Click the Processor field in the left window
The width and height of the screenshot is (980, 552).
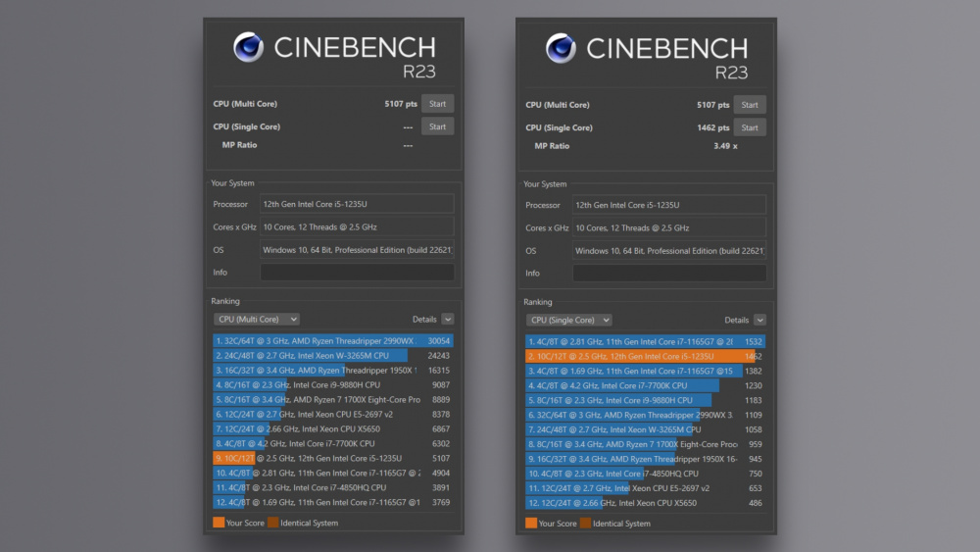pyautogui.click(x=357, y=205)
